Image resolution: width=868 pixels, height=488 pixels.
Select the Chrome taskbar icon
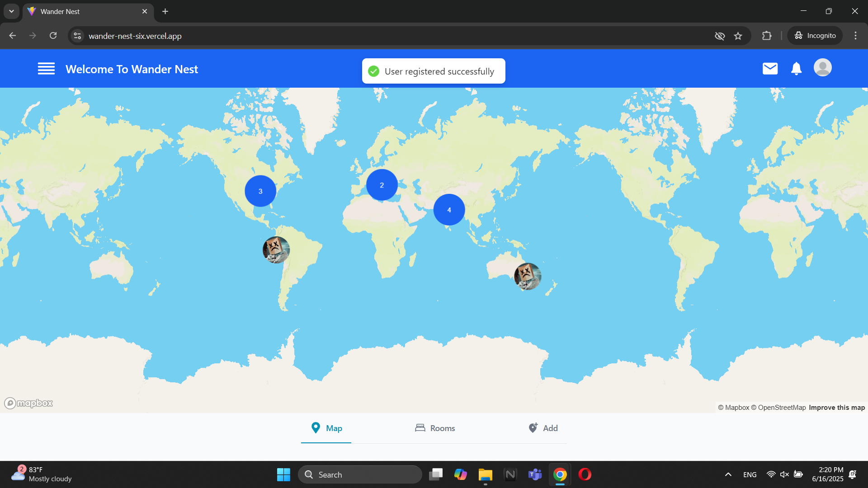point(560,474)
